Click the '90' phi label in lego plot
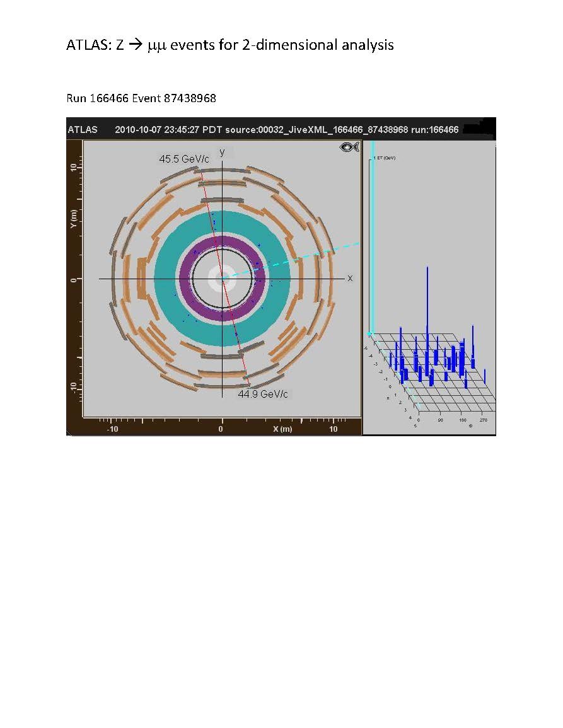The width and height of the screenshot is (563, 728). click(x=440, y=420)
